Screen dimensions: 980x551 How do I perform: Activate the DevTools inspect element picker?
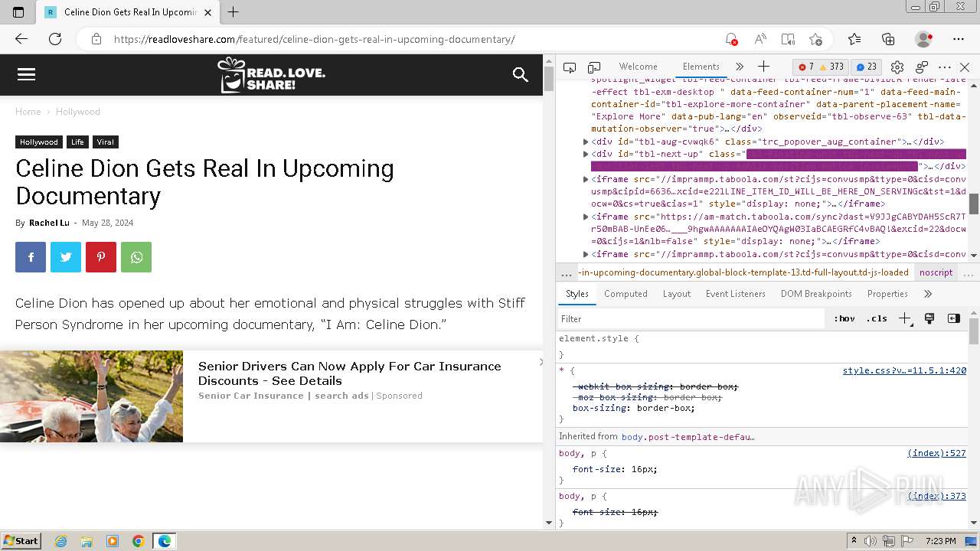(570, 67)
